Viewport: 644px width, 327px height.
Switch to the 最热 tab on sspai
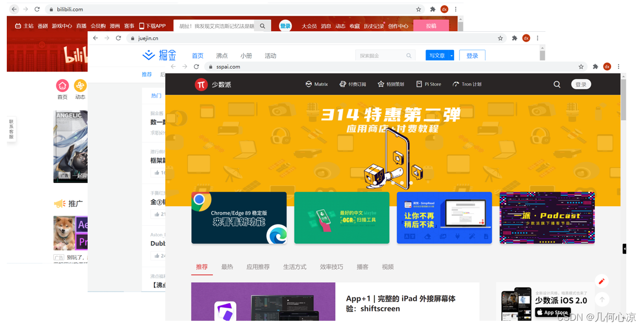227,267
